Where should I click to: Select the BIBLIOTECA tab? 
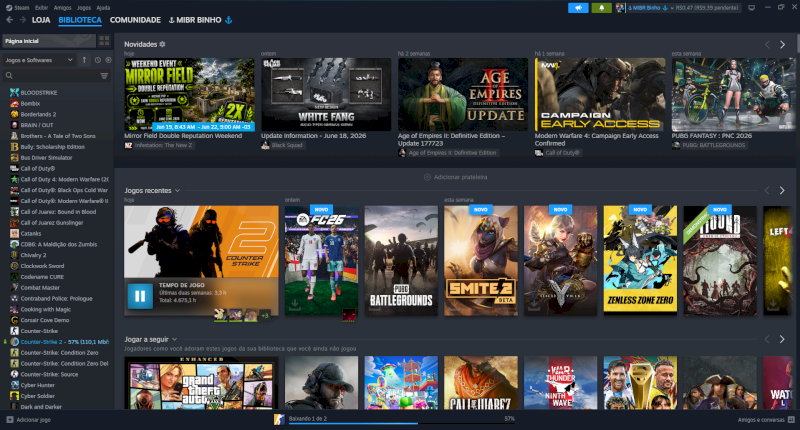[x=80, y=20]
